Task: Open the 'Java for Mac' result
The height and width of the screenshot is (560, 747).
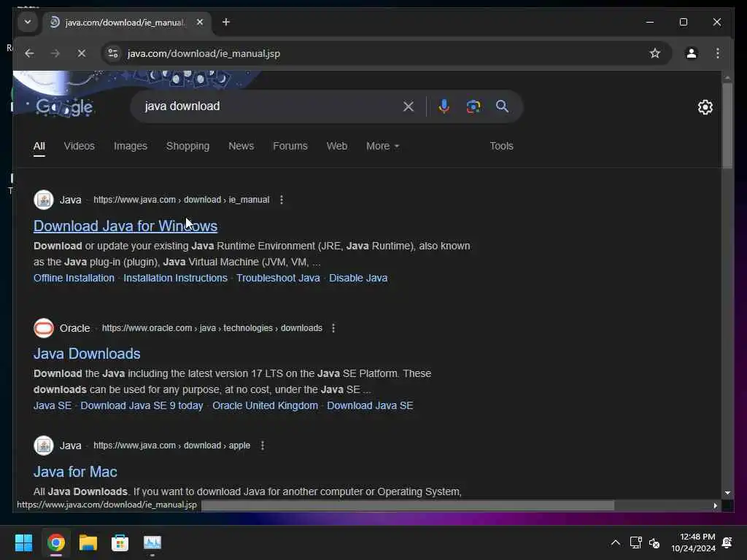Action: 75,472
